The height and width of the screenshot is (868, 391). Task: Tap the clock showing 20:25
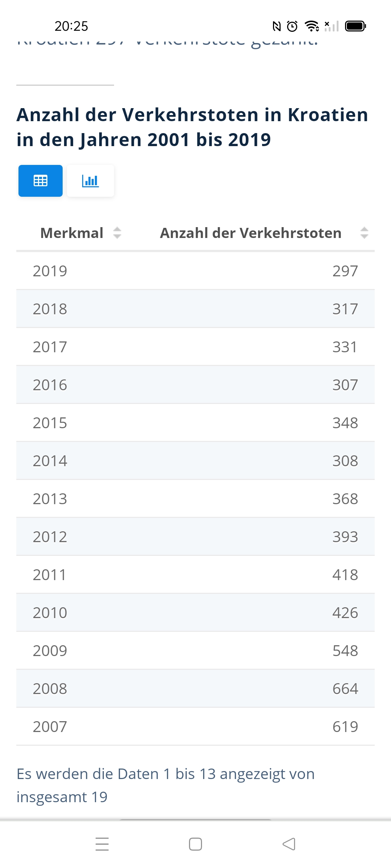pos(71,26)
